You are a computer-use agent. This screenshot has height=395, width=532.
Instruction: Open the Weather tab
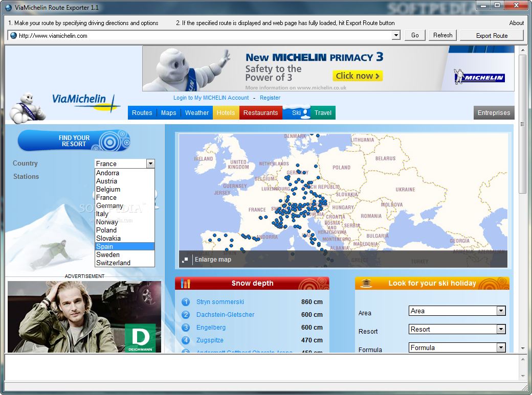click(x=197, y=113)
